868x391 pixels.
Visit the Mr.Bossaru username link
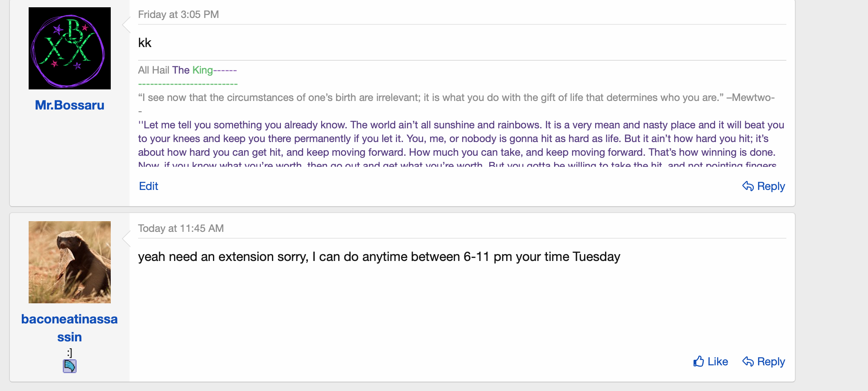70,105
